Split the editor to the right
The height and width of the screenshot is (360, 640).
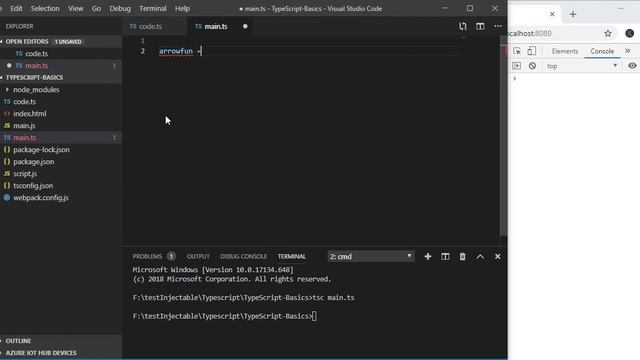(x=480, y=26)
